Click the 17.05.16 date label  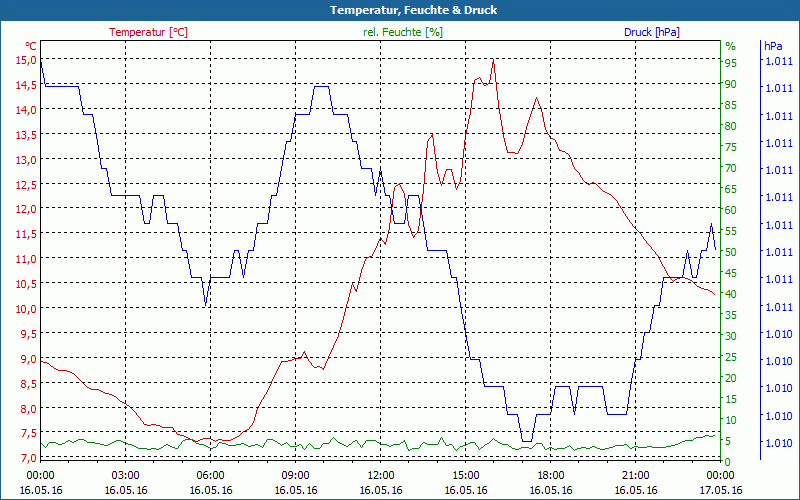(720, 490)
